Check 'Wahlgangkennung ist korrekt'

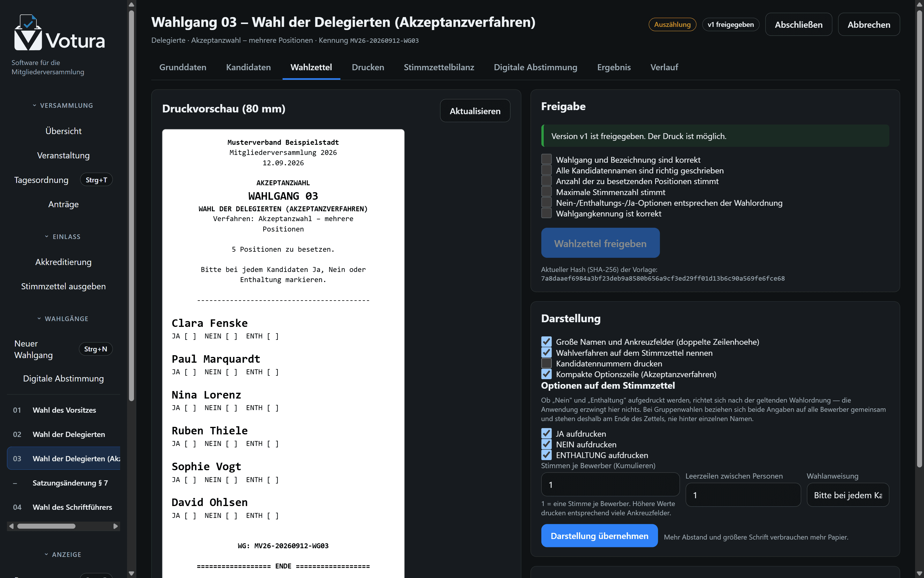pyautogui.click(x=546, y=213)
